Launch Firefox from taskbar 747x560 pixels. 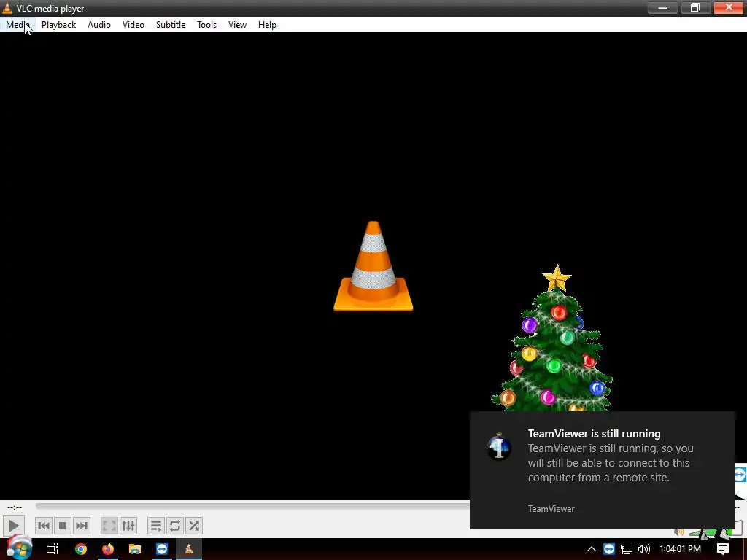(108, 549)
